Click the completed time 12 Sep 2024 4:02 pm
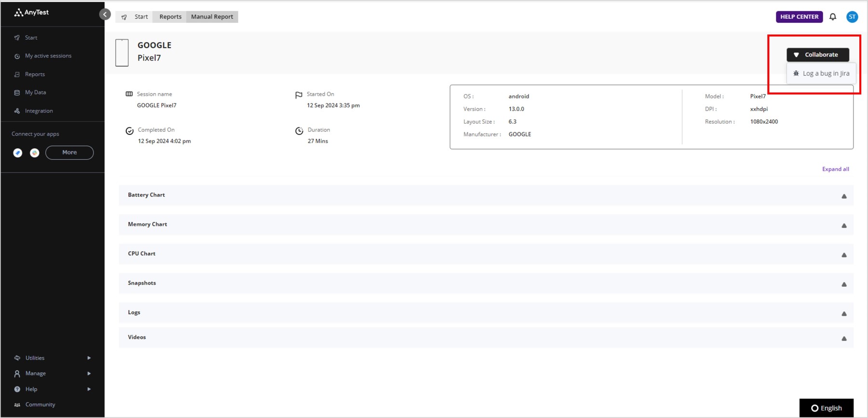The image size is (868, 418). (x=164, y=141)
